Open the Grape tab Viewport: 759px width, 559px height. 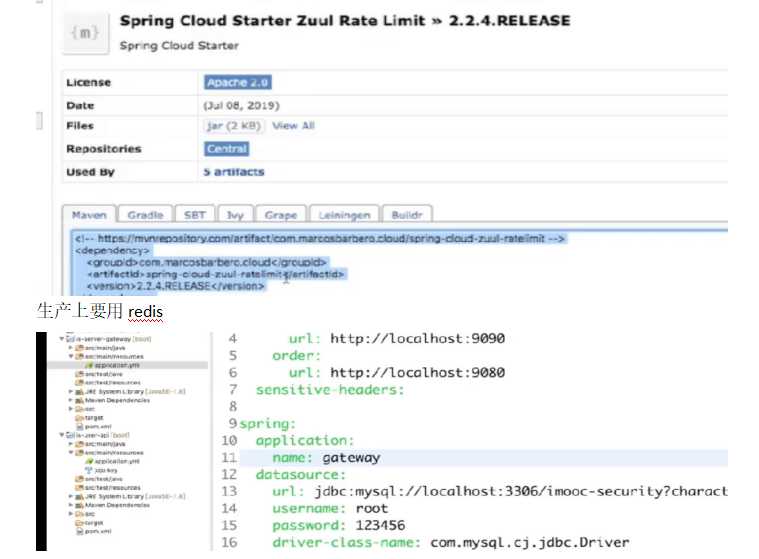(x=281, y=214)
